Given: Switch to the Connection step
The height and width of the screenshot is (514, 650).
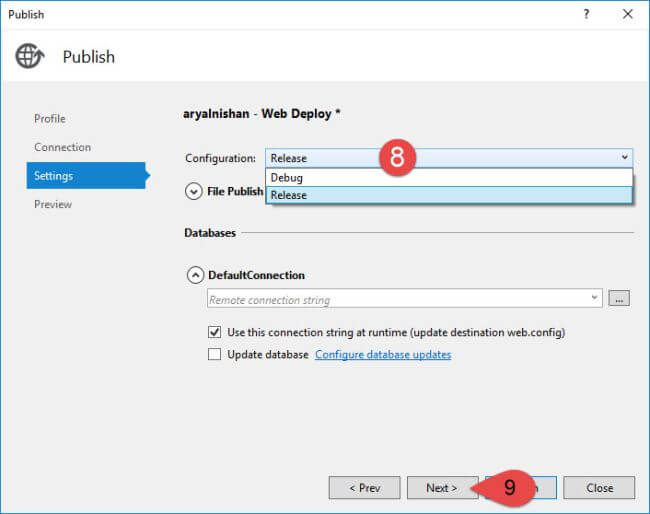Looking at the screenshot, I should (62, 147).
